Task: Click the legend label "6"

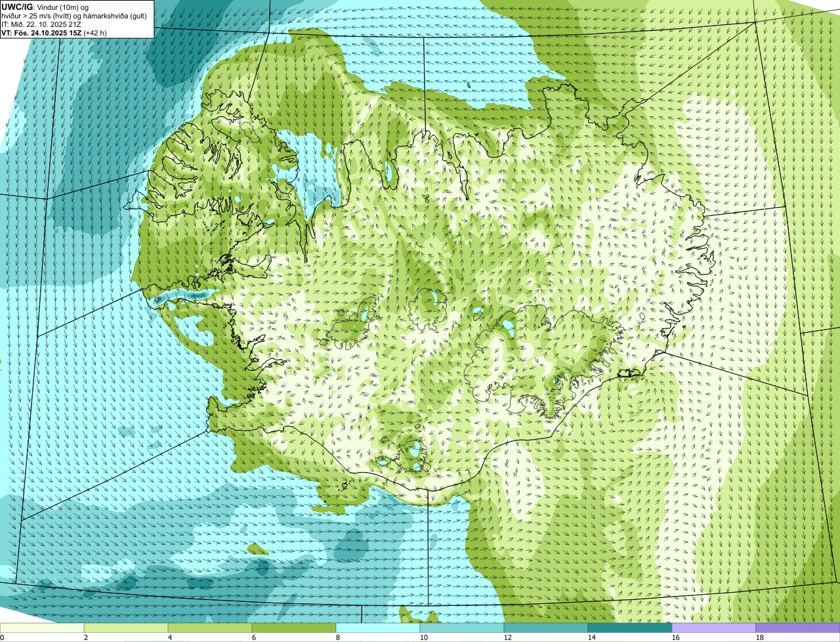Action: [254, 637]
